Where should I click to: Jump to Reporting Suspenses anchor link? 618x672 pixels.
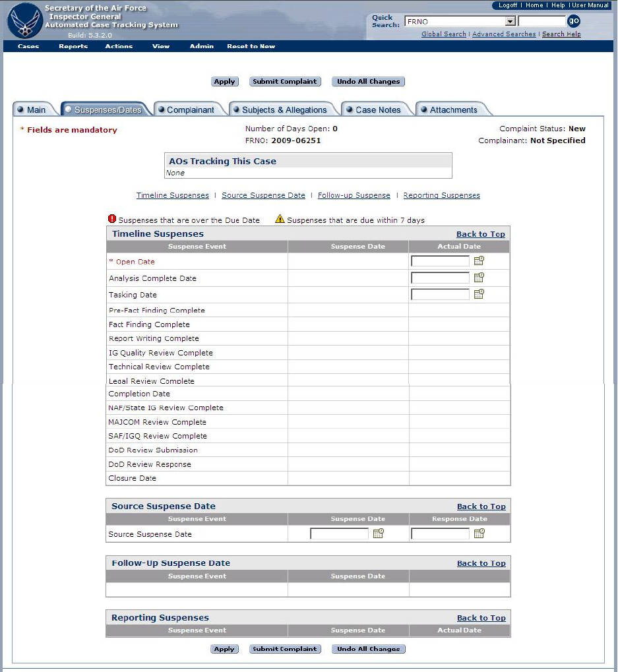pyautogui.click(x=441, y=195)
